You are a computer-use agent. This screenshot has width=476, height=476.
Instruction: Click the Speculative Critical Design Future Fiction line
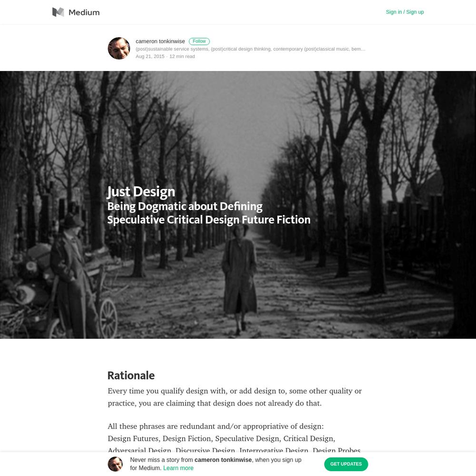coord(209,220)
